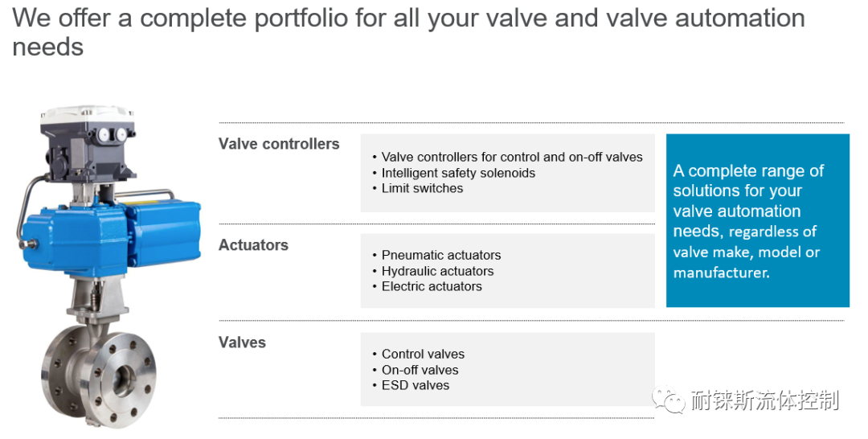Image resolution: width=868 pixels, height=439 pixels.
Task: Click the valve assembly product image
Action: pyautogui.click(x=109, y=267)
